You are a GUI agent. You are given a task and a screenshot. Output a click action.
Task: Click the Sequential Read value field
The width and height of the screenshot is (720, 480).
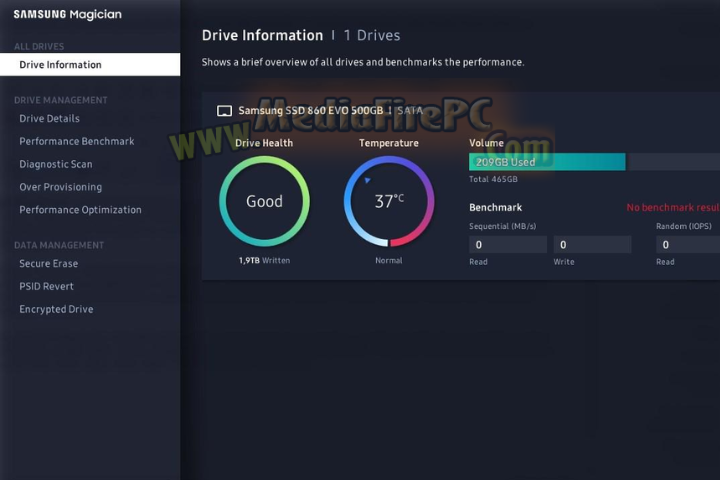[508, 245]
